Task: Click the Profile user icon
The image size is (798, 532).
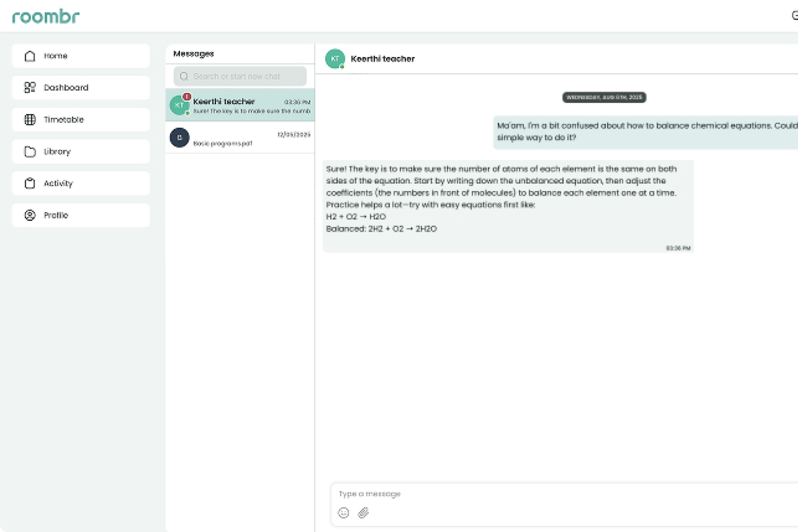Action: (30, 215)
